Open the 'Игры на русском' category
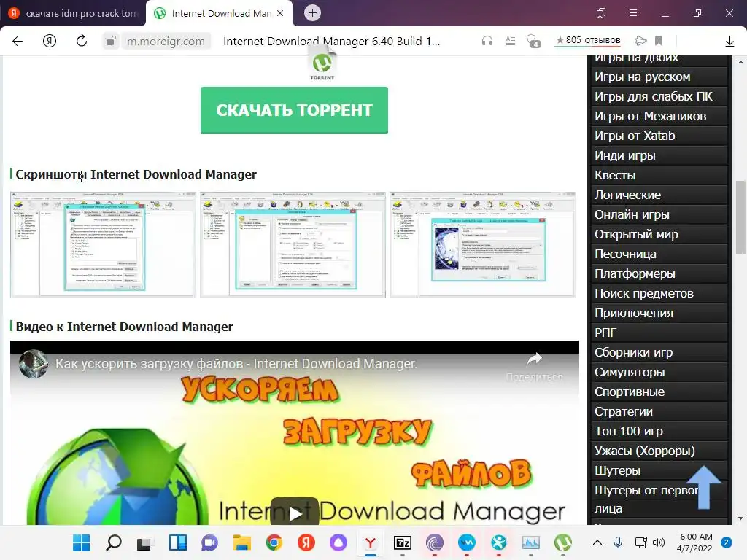Viewport: 747px width, 560px height. coord(659,77)
